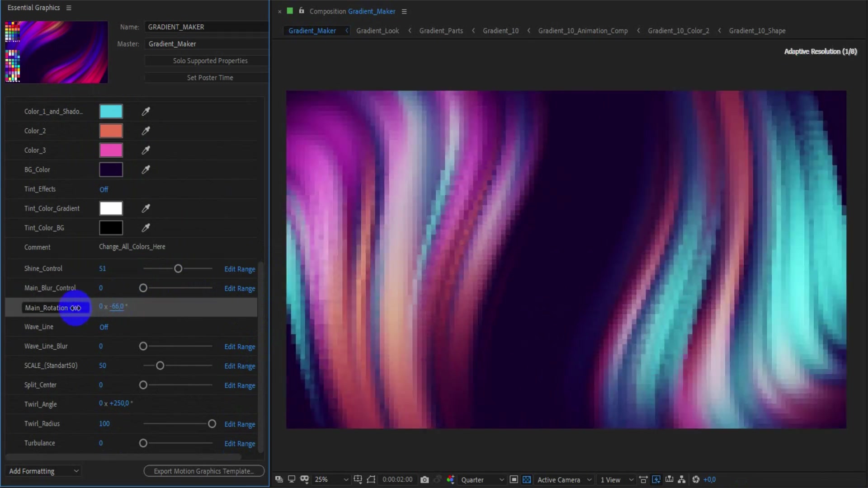Image resolution: width=868 pixels, height=488 pixels.
Task: Click the BG_Color swatch to edit
Action: (111, 169)
